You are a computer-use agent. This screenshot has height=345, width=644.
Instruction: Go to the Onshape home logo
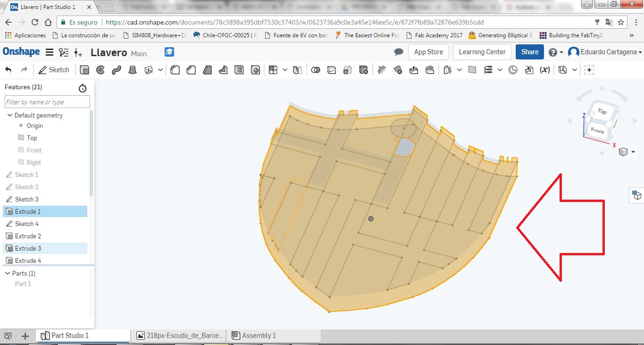point(21,52)
